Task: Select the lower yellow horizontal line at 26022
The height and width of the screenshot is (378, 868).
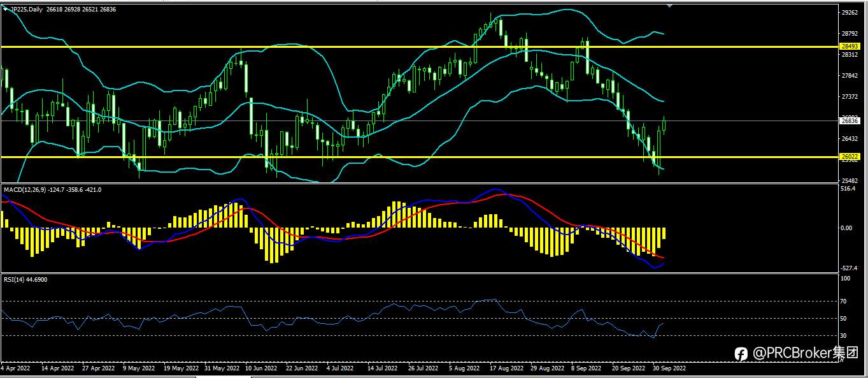Action: point(419,157)
